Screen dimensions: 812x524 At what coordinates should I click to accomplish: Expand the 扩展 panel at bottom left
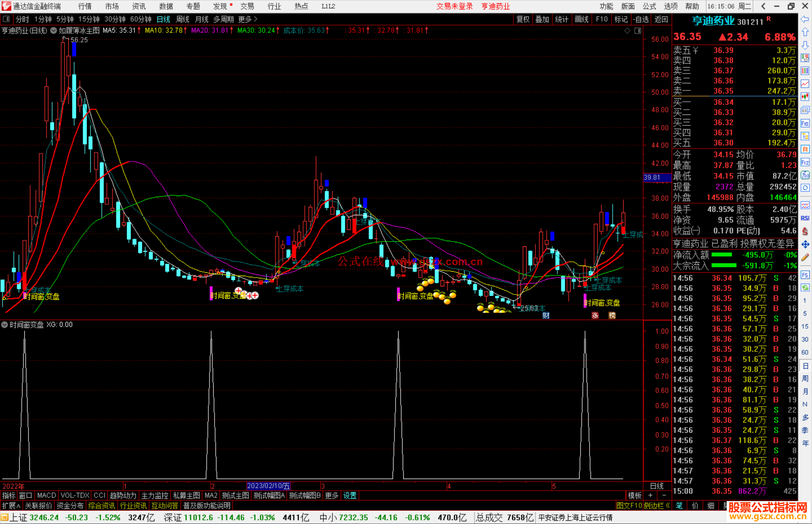pos(11,506)
